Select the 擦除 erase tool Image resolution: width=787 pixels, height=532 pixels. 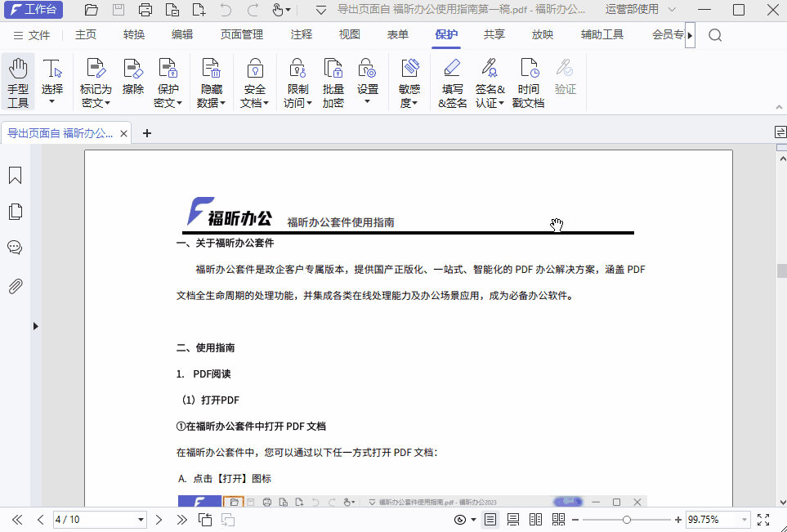click(x=132, y=79)
